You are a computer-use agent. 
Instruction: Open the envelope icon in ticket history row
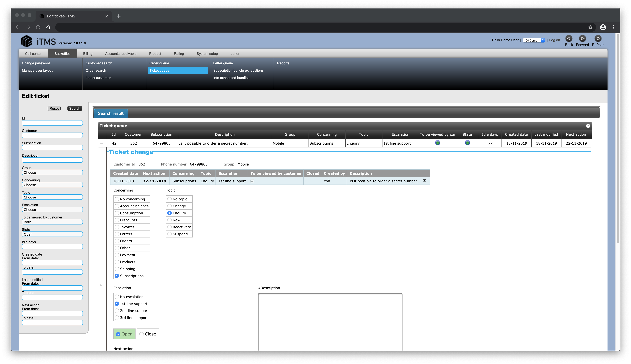pos(425,181)
